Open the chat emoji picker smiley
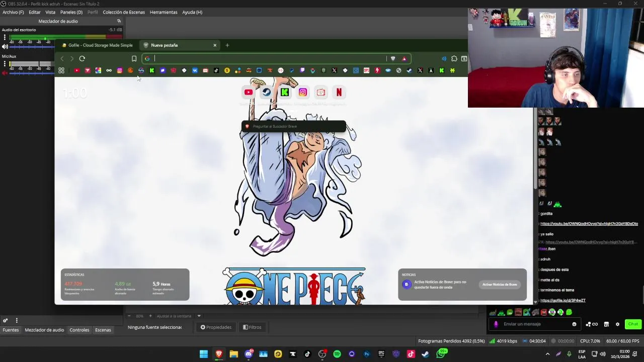The width and height of the screenshot is (644, 362). pyautogui.click(x=574, y=324)
